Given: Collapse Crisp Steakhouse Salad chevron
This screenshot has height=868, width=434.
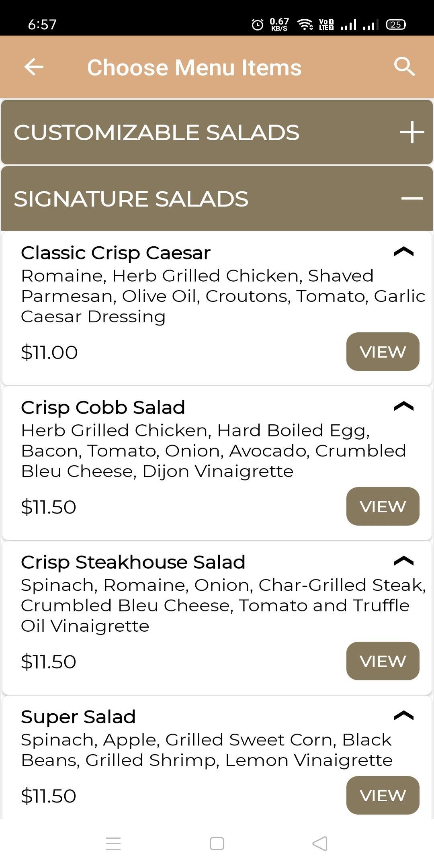Looking at the screenshot, I should 404,561.
